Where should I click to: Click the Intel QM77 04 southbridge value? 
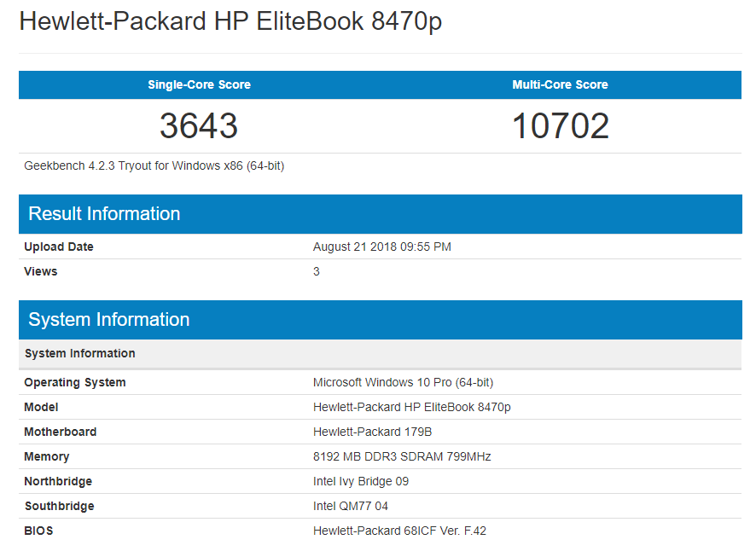coord(350,506)
